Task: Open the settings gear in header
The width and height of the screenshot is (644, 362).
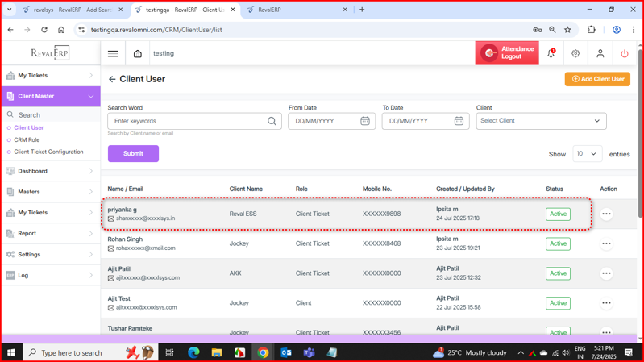Action: 575,54
